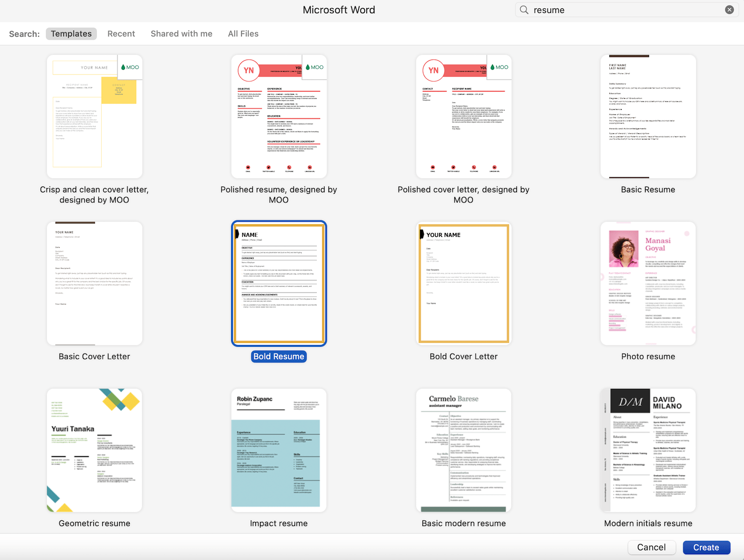
Task: Select Crisp and clean cover letter thumbnail
Action: 94,116
